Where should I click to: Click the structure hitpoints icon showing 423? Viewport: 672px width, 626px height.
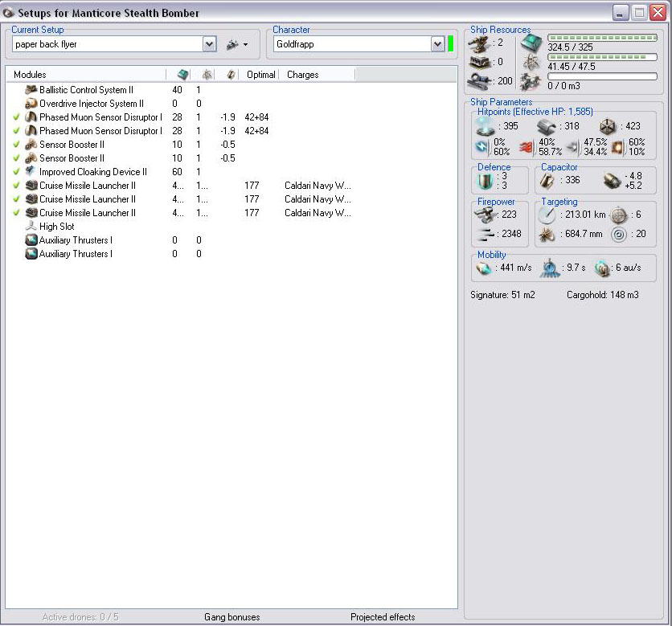607,126
